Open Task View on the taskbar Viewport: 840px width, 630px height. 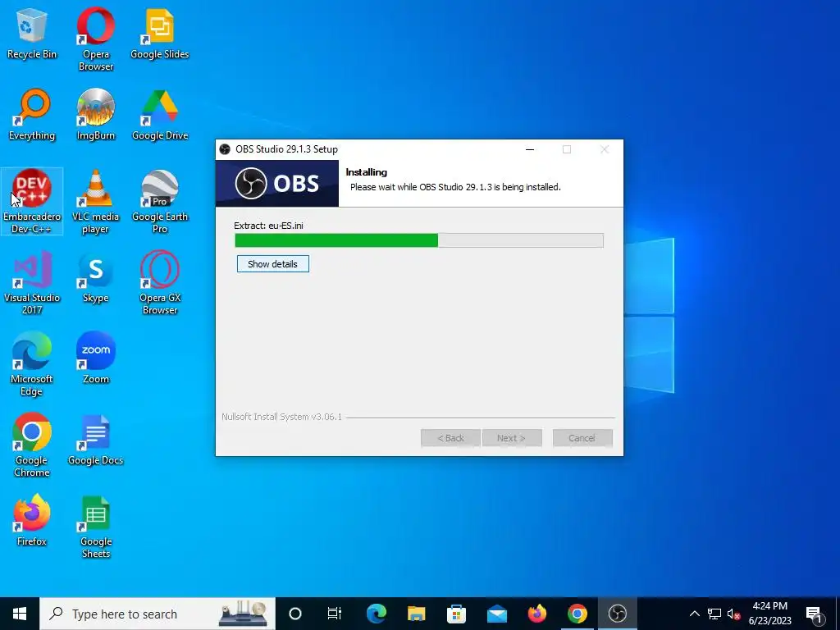point(335,614)
